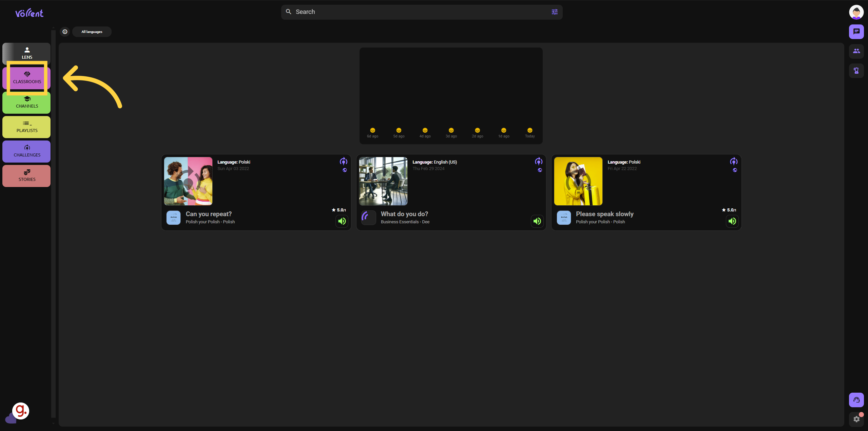Screen dimensions: 868x431
Task: Open the All languages filter
Action: [x=92, y=32]
